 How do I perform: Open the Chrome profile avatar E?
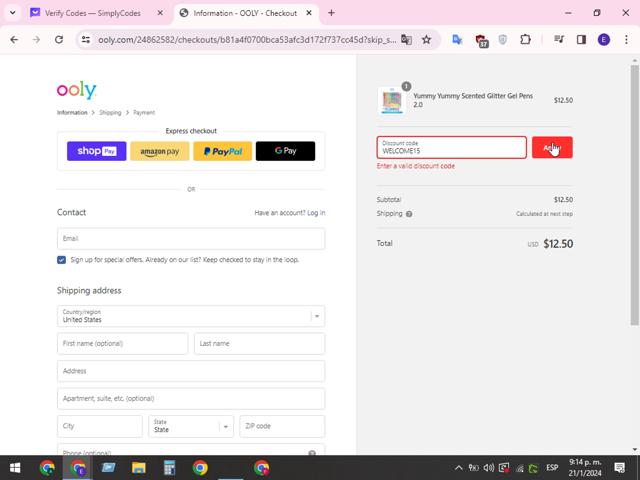[x=604, y=40]
